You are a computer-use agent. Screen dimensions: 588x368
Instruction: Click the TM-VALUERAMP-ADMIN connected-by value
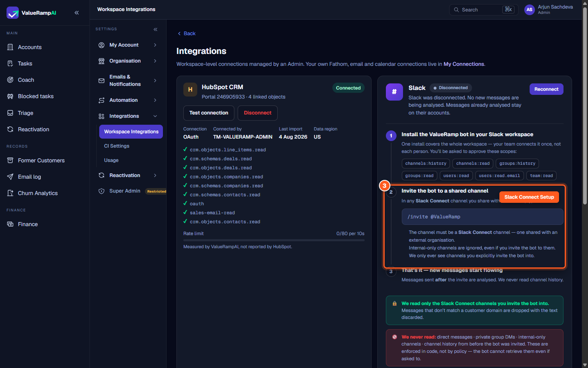(x=243, y=137)
